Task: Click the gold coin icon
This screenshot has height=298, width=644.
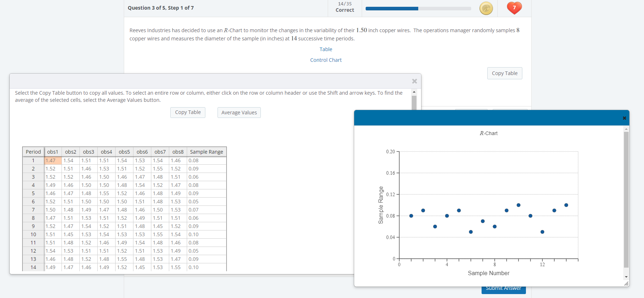Action: tap(486, 8)
